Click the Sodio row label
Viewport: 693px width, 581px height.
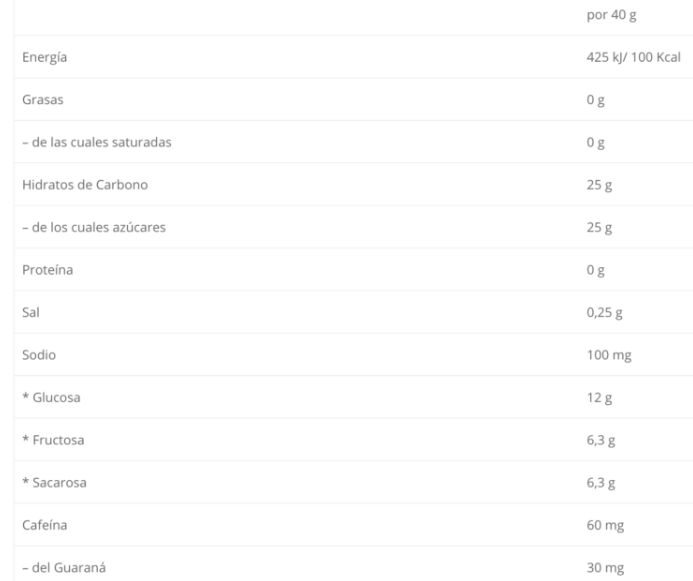(x=39, y=355)
